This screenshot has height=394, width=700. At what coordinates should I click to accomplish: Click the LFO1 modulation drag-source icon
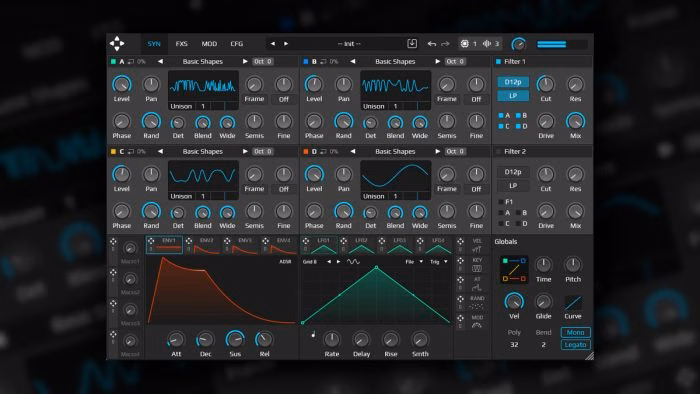point(306,241)
